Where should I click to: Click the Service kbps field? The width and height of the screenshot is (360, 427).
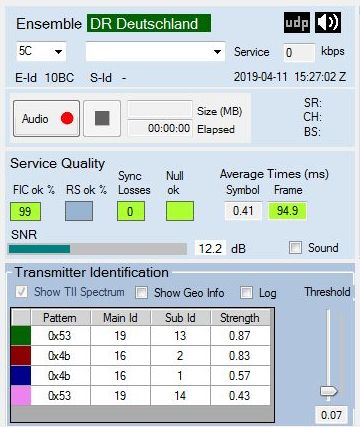tap(299, 53)
